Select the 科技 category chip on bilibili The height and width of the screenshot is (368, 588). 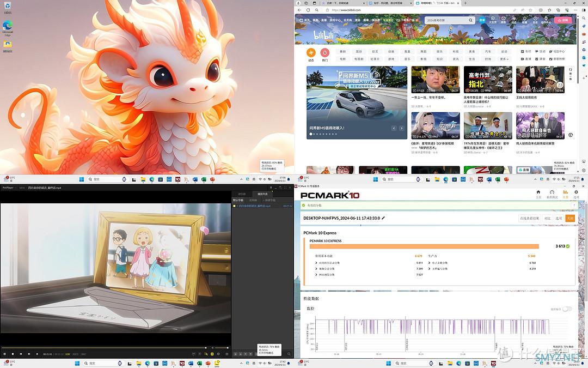coord(456,51)
